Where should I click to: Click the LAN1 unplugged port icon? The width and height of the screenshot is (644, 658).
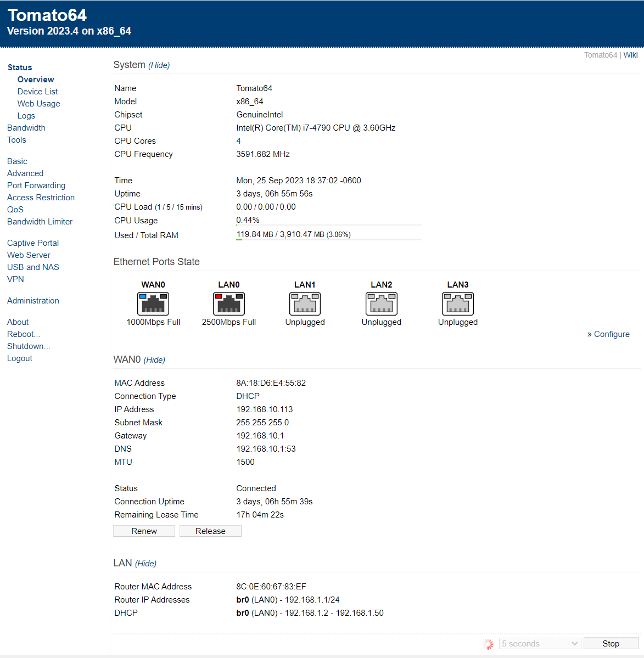(x=305, y=303)
